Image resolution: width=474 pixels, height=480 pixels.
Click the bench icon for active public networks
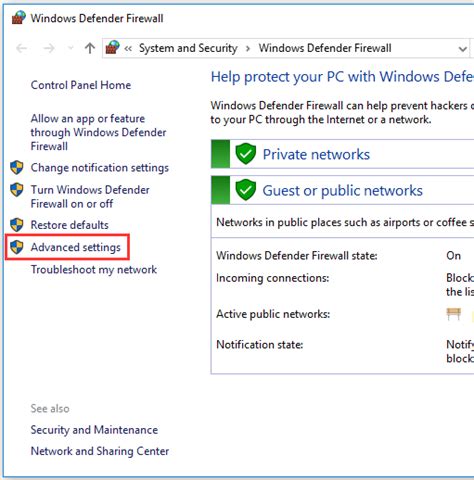(x=454, y=314)
